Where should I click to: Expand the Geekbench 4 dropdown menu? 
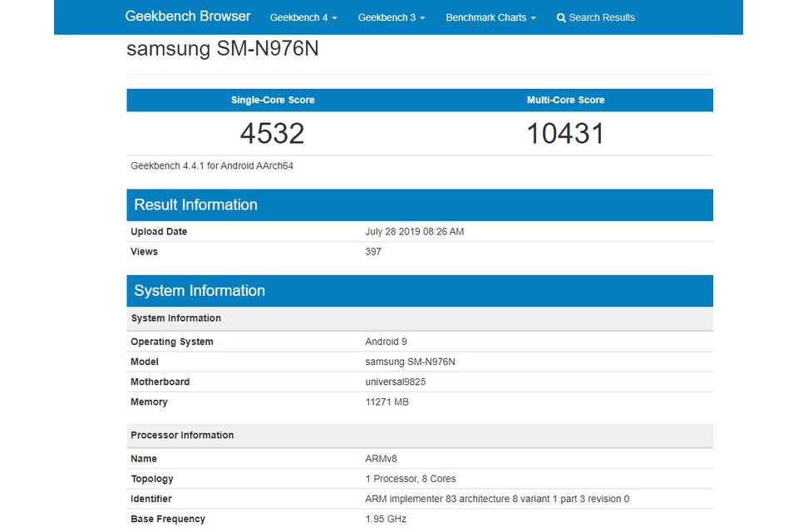303,17
